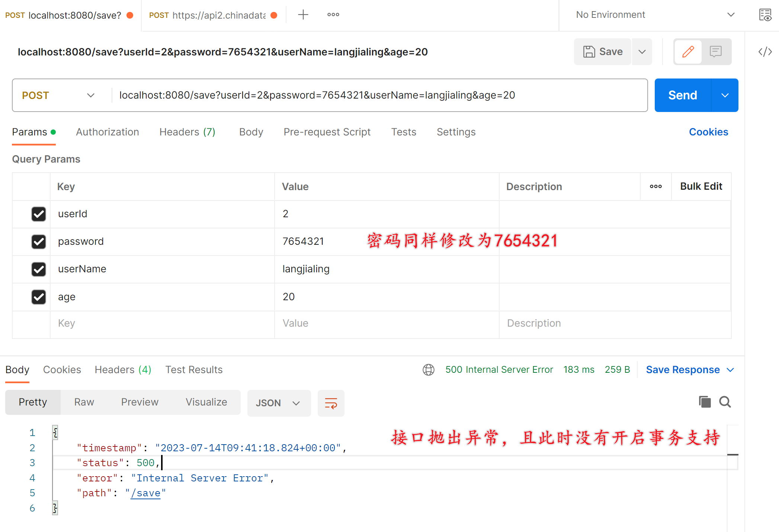The height and width of the screenshot is (532, 779).
Task: Switch to the api2.chinadata request tab
Action: tap(213, 15)
